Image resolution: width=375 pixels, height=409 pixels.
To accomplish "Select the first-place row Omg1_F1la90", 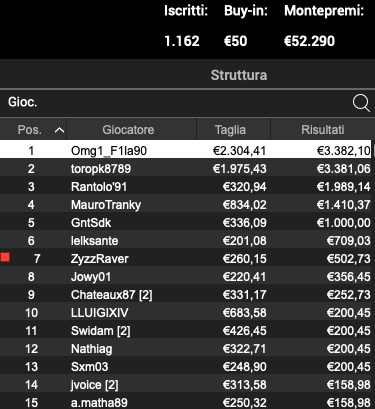I will click(x=186, y=150).
